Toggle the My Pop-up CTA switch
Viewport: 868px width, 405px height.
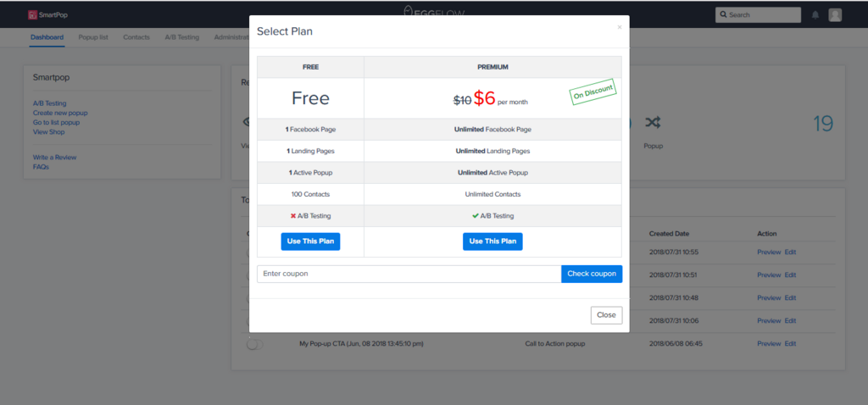coord(254,344)
